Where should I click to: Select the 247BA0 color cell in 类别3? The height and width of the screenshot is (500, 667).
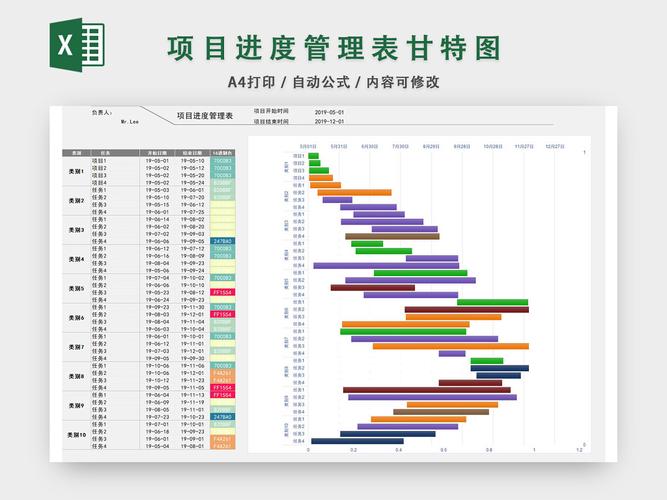click(222, 241)
